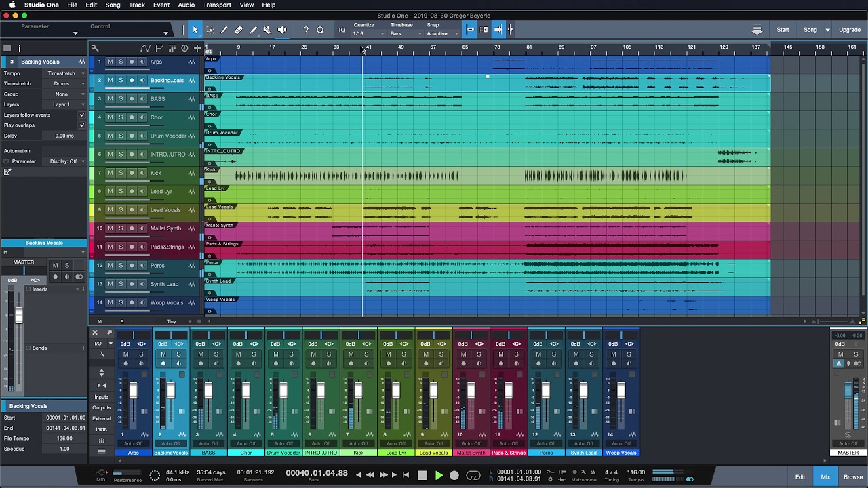The image size is (868, 488).
Task: Open the Timebase Bars dropdown
Action: click(406, 33)
